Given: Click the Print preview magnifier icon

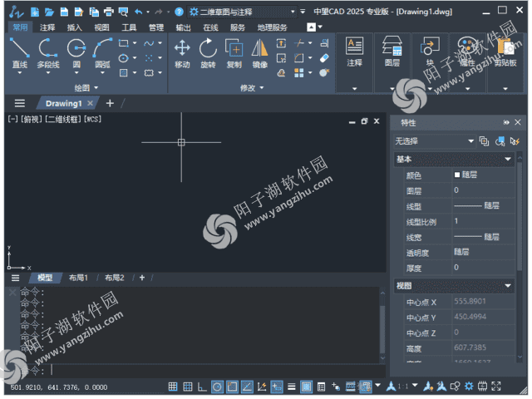Looking at the screenshot, I should point(123,12).
